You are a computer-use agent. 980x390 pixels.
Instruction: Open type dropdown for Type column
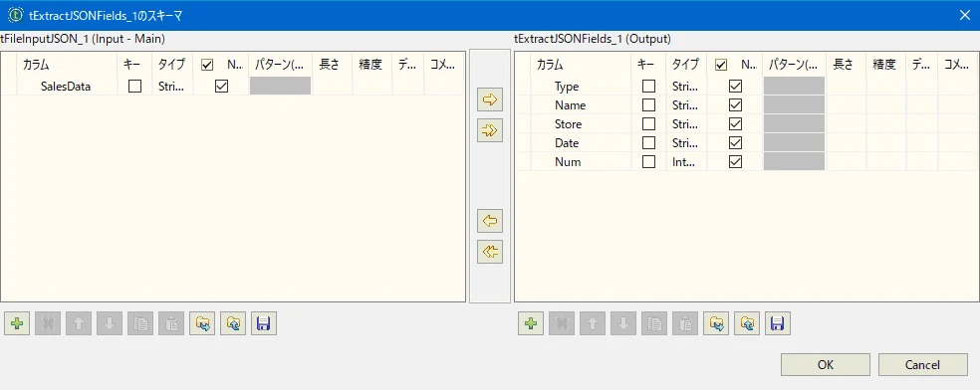[687, 87]
